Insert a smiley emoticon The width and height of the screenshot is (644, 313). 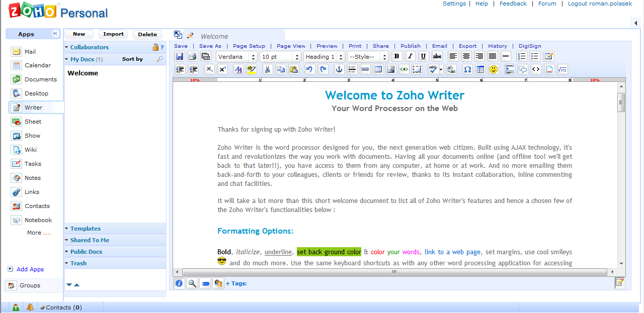[x=494, y=69]
